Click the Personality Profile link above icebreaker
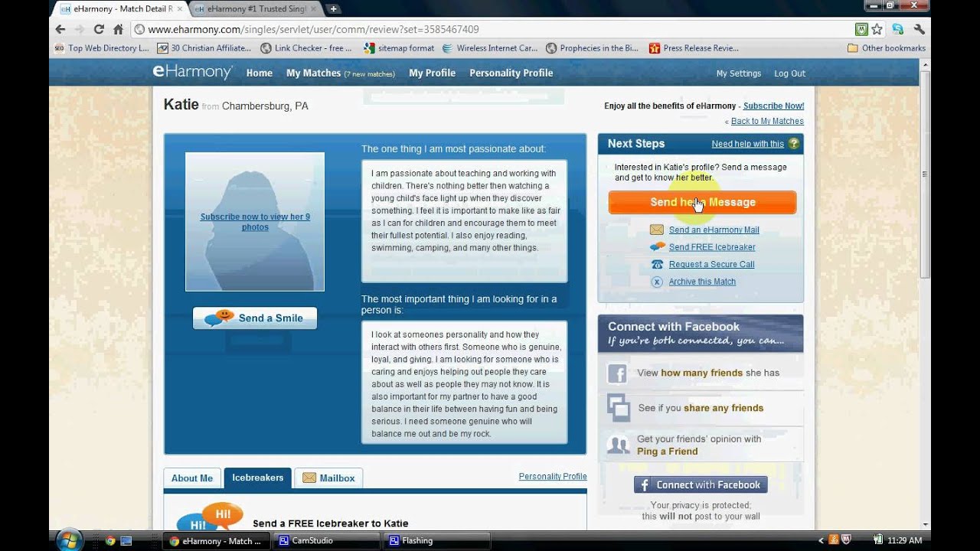Image resolution: width=980 pixels, height=551 pixels. pyautogui.click(x=553, y=476)
